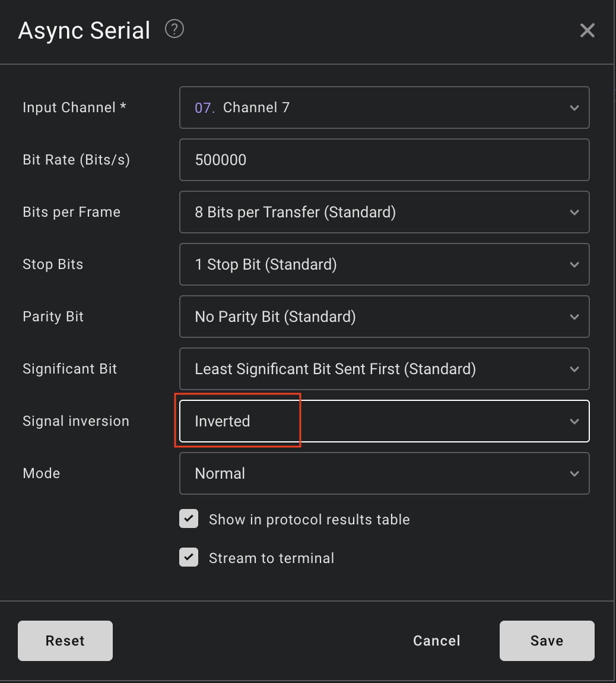The height and width of the screenshot is (683, 616).
Task: Click the chevron arrow on Mode field
Action: point(574,474)
